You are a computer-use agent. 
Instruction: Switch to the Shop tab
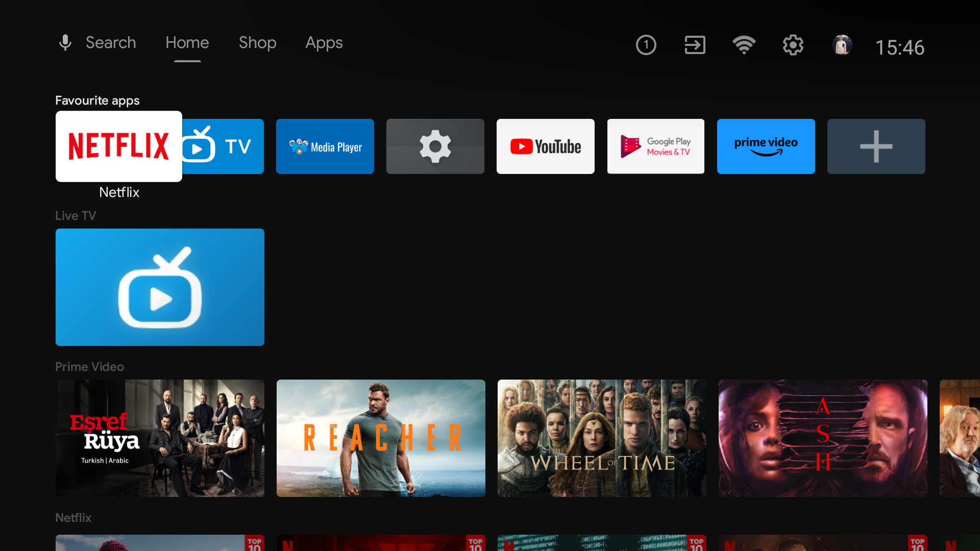coord(258,43)
